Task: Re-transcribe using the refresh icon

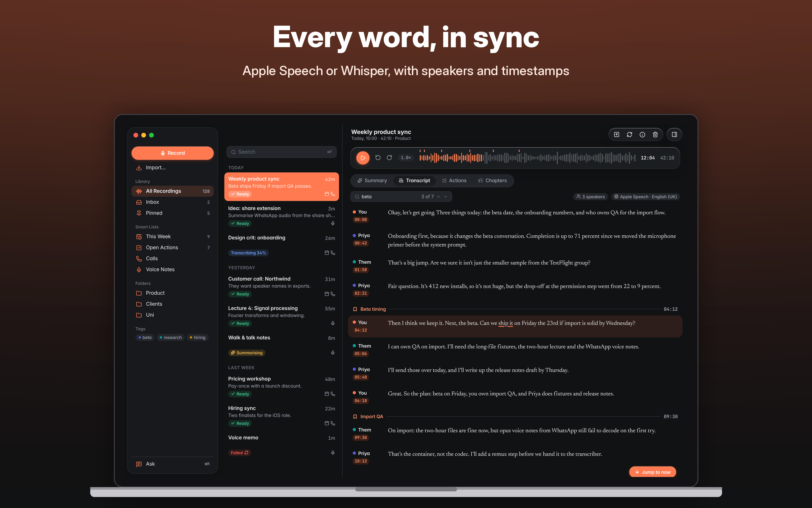Action: pos(629,134)
